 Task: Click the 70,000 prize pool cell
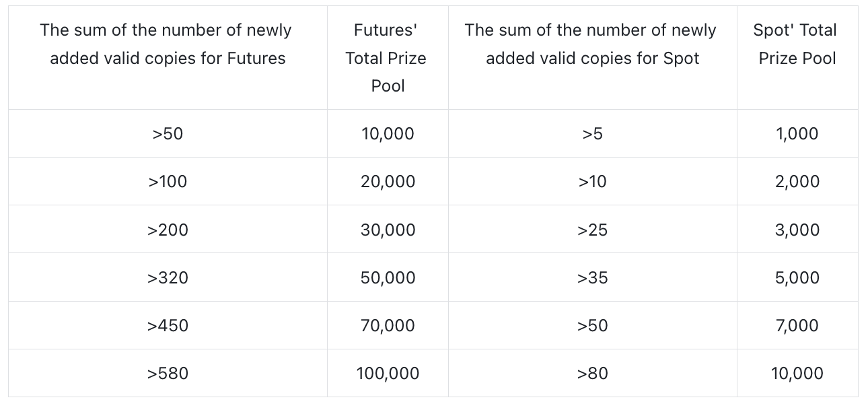coord(388,325)
